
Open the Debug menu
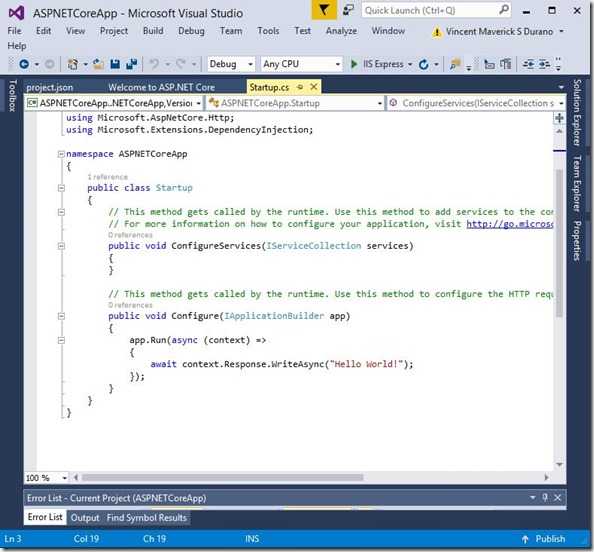pyautogui.click(x=191, y=31)
